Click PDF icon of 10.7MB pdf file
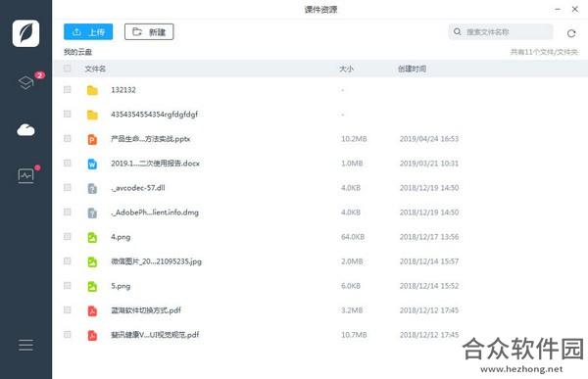This screenshot has height=379, width=588. pos(92,335)
